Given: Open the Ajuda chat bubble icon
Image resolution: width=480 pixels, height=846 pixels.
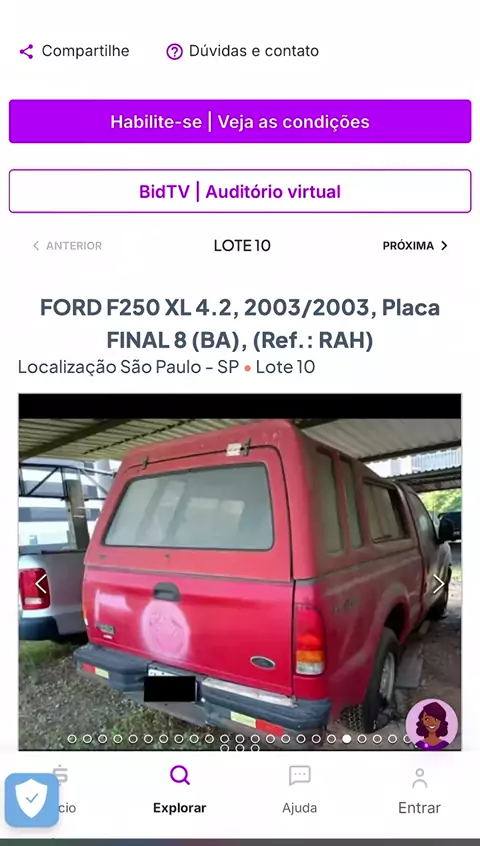Looking at the screenshot, I should pos(300,776).
